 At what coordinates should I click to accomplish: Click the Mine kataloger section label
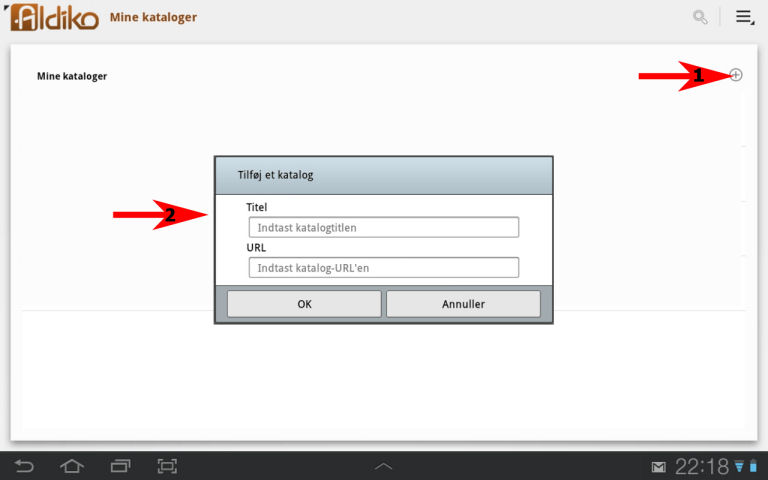tap(72, 76)
